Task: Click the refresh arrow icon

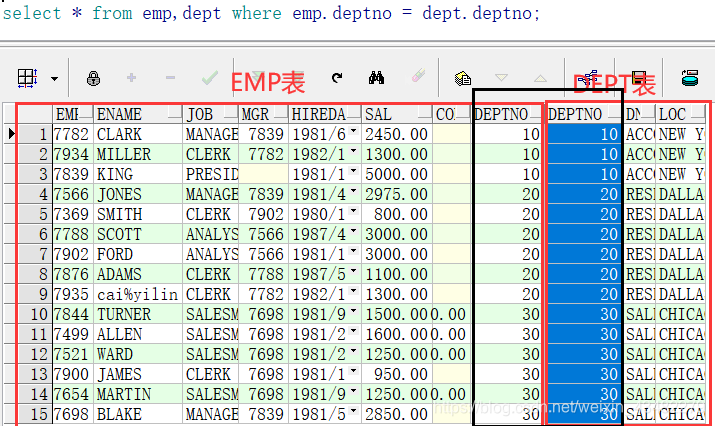Action: (x=337, y=78)
